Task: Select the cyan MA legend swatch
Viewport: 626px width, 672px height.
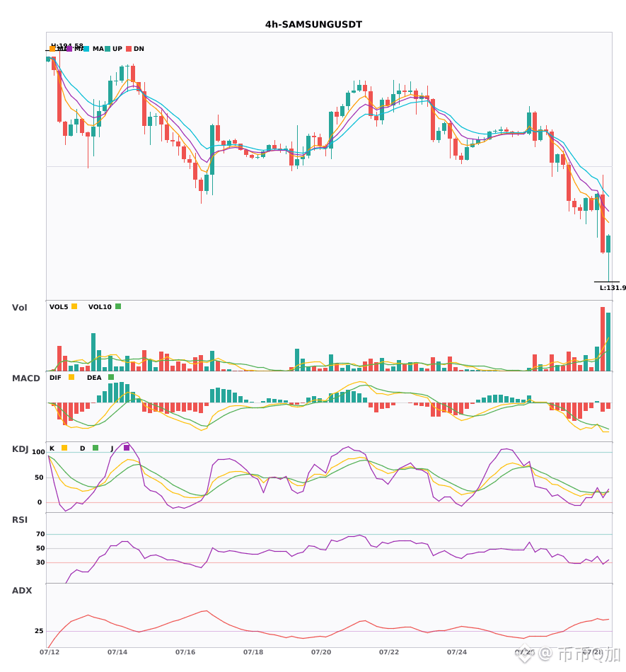Action: click(x=86, y=49)
